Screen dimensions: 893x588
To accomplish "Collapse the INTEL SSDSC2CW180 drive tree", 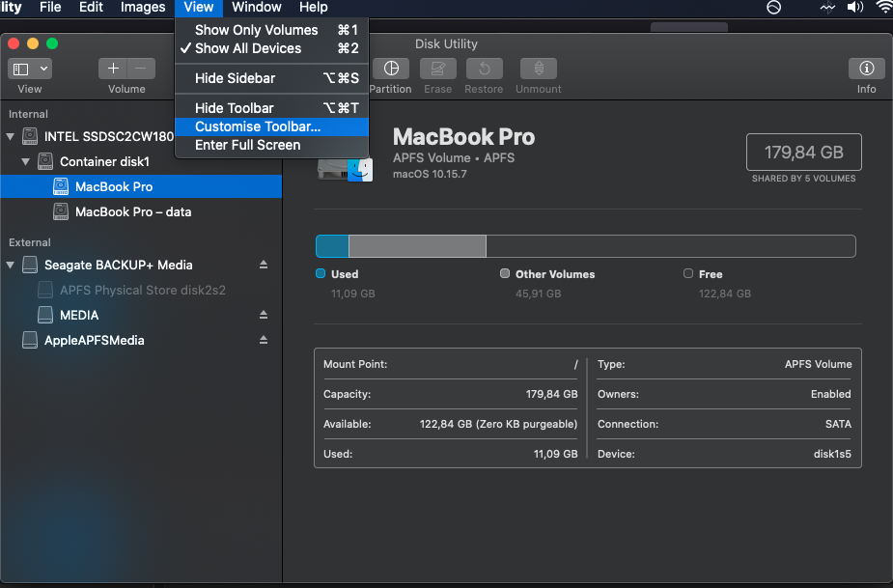I will click(11, 136).
